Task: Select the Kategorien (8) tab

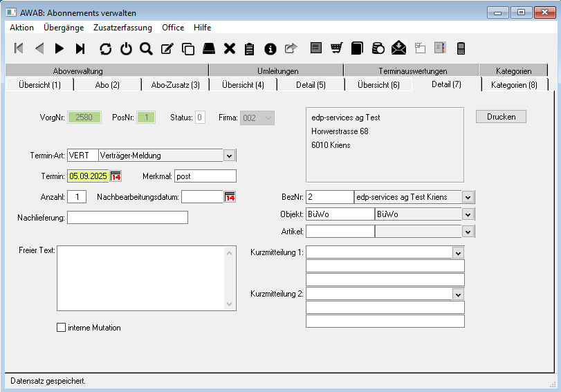Action: point(513,84)
